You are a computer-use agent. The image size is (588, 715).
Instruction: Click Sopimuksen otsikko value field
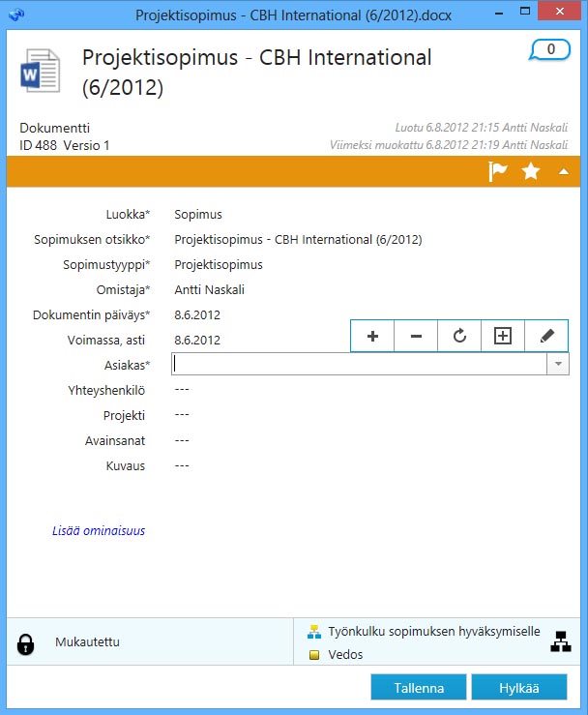coord(298,239)
